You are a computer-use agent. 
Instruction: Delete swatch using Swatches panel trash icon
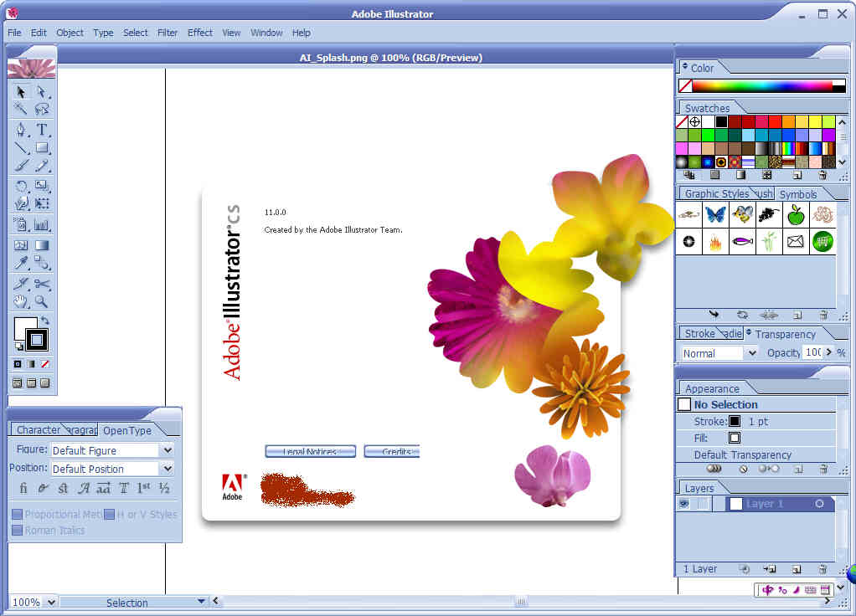(x=823, y=175)
